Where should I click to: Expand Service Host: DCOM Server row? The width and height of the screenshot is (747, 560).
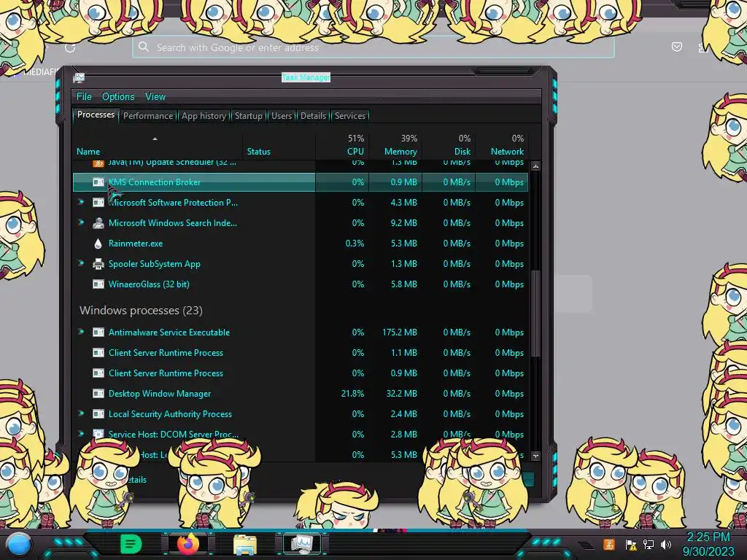pos(81,434)
